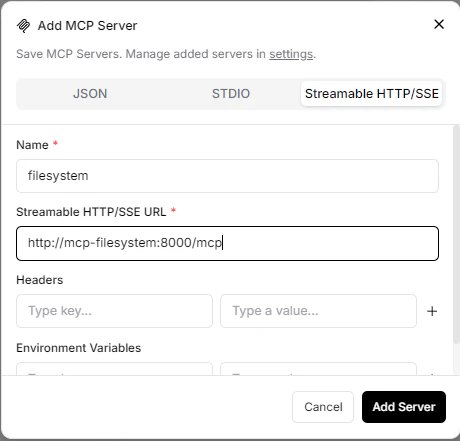Click the Streamable HTTP/SSE URL input
The width and height of the screenshot is (460, 441).
227,243
